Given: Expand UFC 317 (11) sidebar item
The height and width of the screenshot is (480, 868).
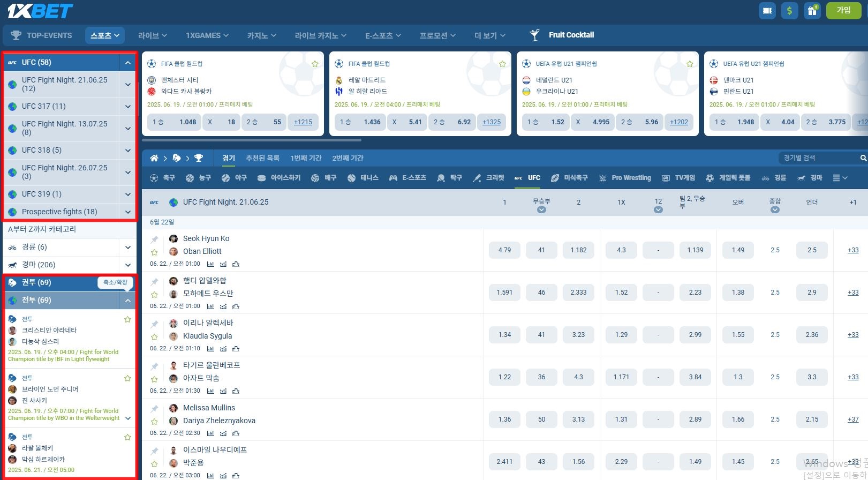Looking at the screenshot, I should point(127,107).
